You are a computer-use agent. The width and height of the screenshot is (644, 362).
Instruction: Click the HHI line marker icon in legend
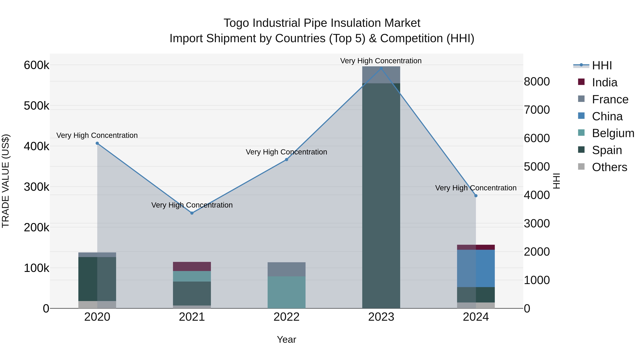(581, 65)
